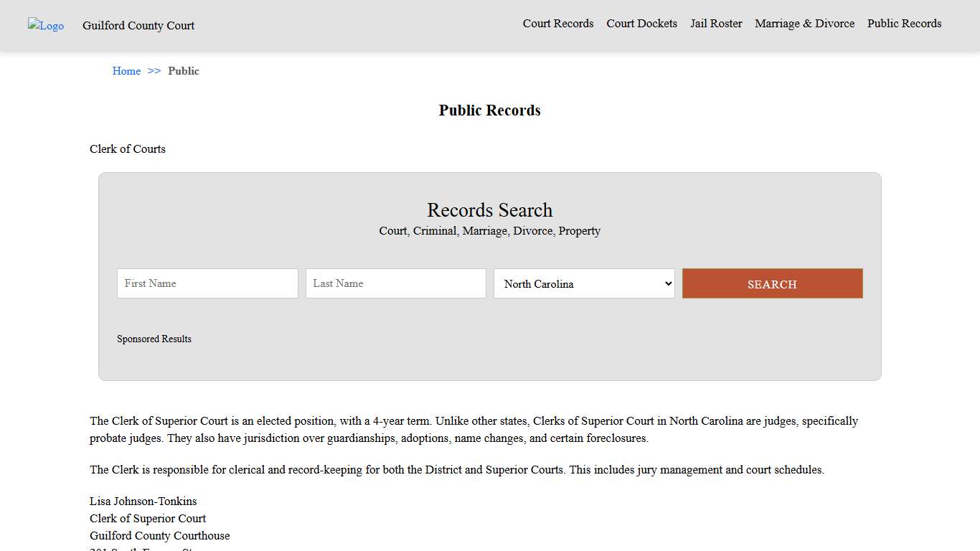980x551 pixels.
Task: Click Lisa Johnson-Tonkins contact name
Action: pos(143,501)
